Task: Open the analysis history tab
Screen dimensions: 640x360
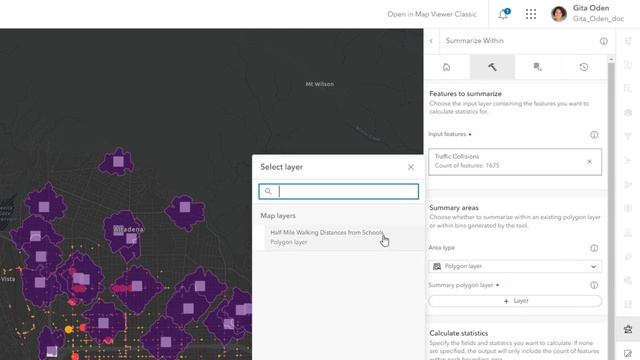Action: click(584, 67)
